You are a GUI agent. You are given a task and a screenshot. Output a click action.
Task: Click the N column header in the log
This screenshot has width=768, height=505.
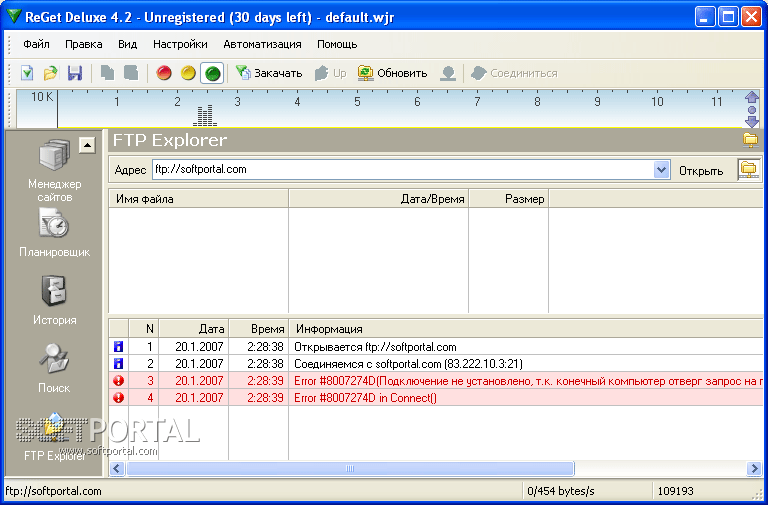tap(144, 329)
